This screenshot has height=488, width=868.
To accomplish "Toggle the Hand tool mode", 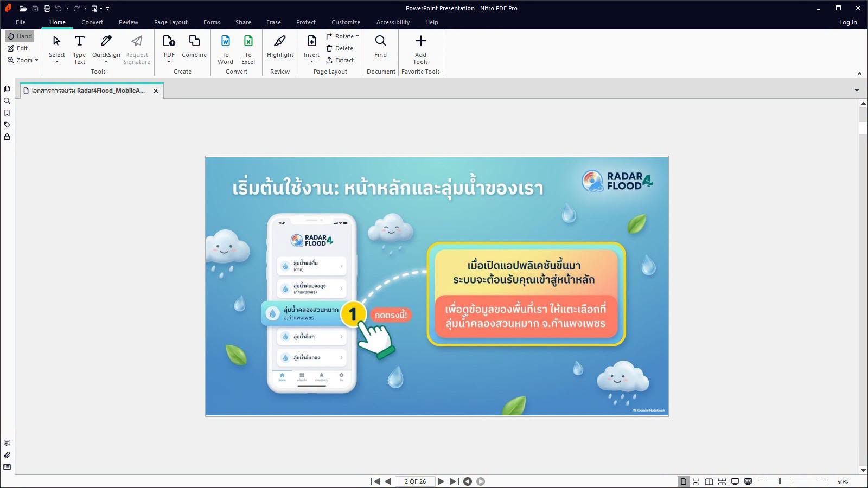I will click(x=20, y=36).
